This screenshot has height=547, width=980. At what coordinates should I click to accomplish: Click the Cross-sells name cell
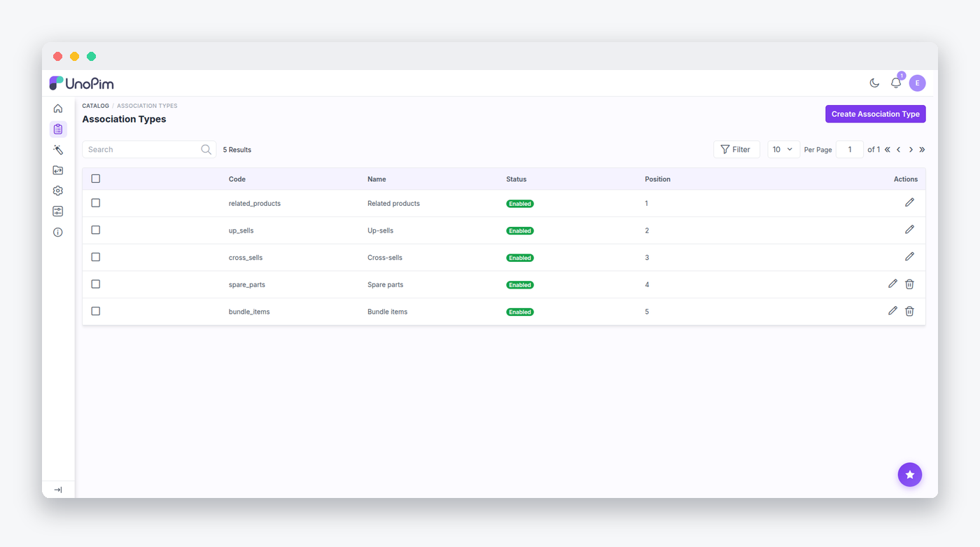point(385,258)
